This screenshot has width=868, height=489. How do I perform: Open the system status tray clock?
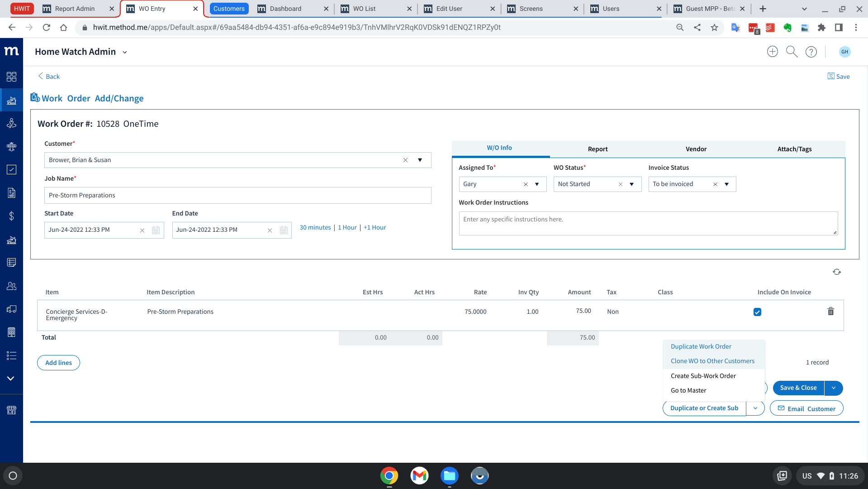pos(830,476)
